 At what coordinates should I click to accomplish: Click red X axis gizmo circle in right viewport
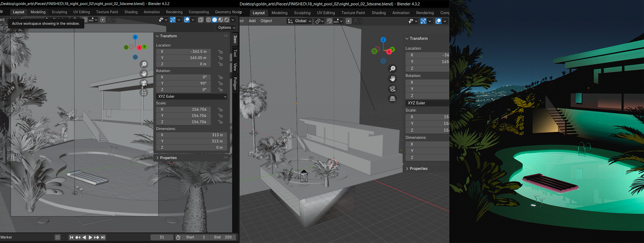(x=389, y=52)
